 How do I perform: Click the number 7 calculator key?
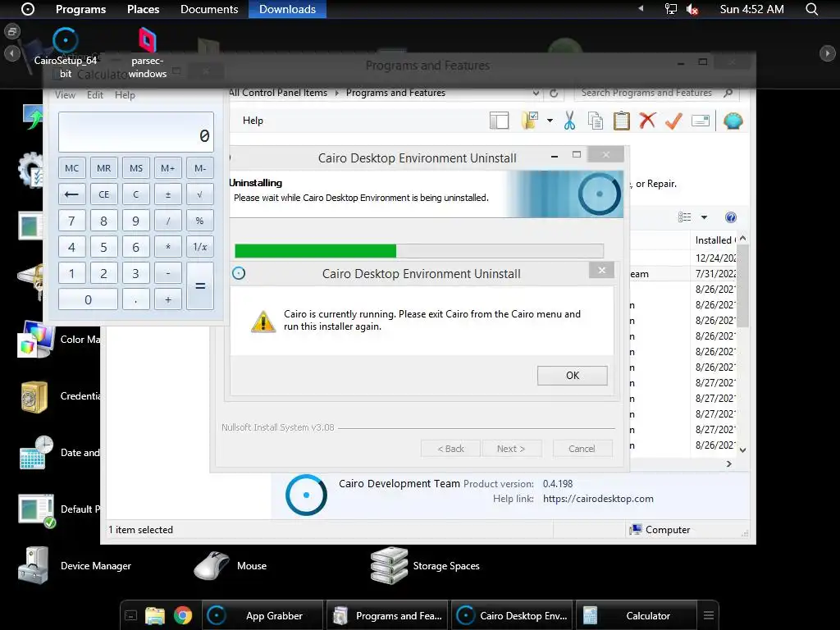coord(72,221)
